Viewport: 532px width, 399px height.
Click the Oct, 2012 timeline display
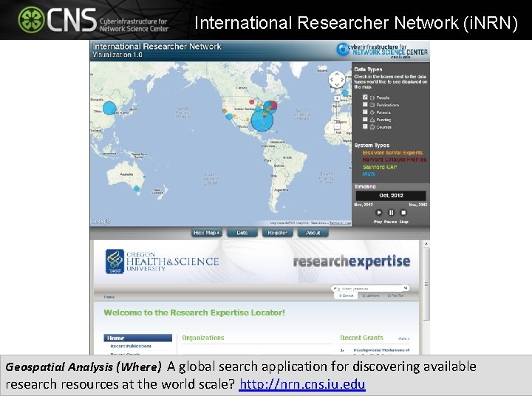click(391, 195)
